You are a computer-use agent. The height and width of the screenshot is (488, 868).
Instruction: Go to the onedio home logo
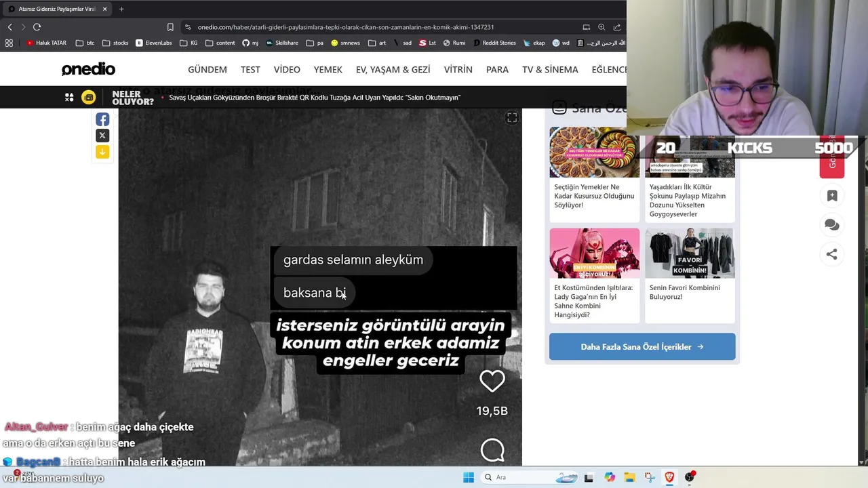88,69
